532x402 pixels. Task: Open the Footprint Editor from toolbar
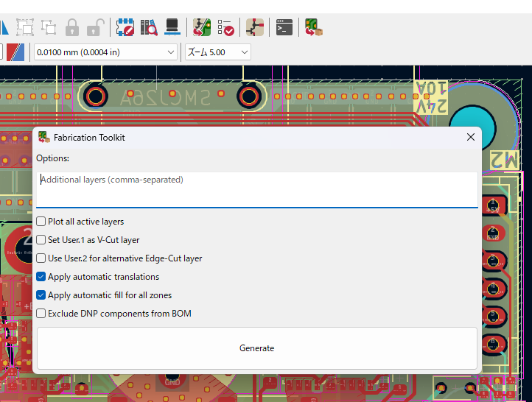point(125,28)
